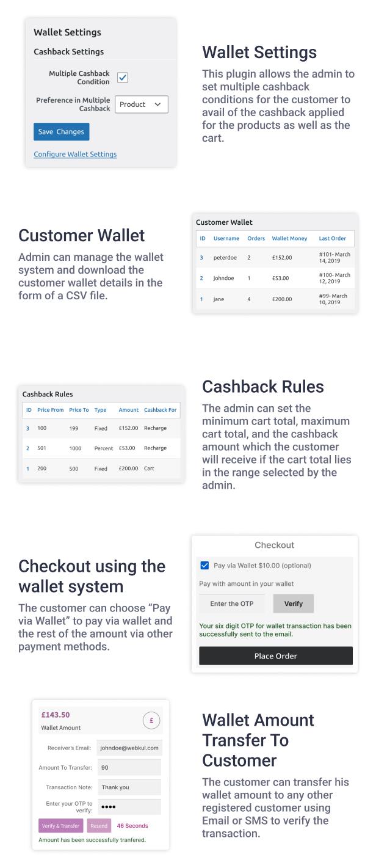376x868 pixels.
Task: Open cashback rule ID 2 link
Action: tap(27, 448)
